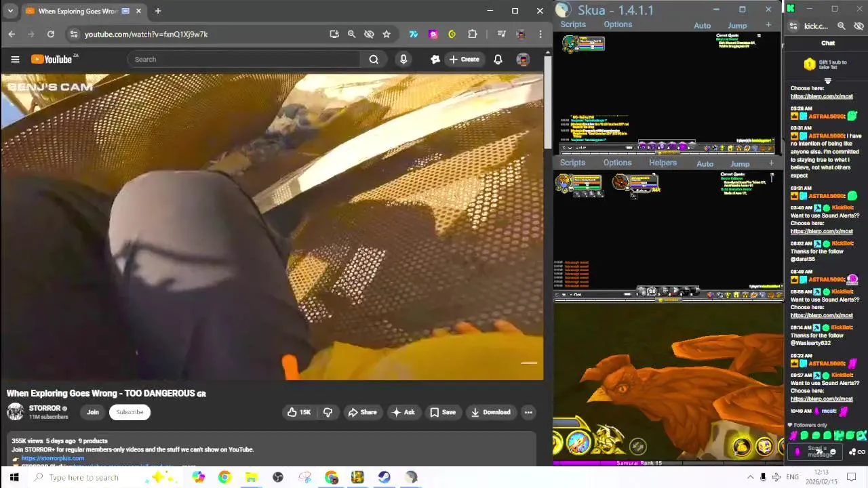
Task: Click the Chrome profile avatar in toolbar
Action: click(520, 34)
